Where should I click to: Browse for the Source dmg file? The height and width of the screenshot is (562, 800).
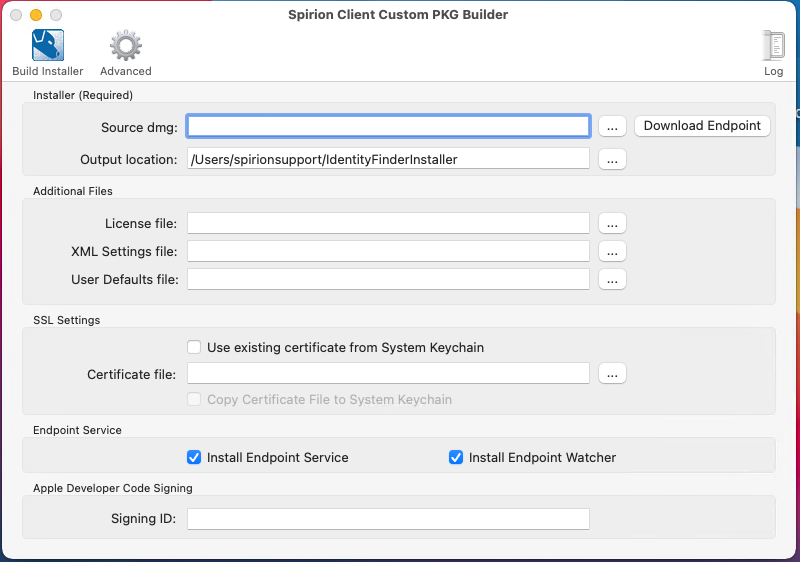pyautogui.click(x=613, y=126)
